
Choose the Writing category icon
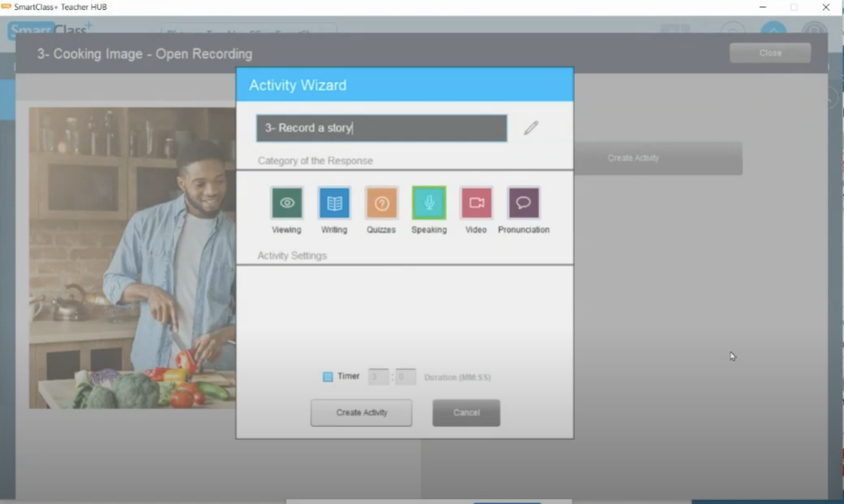point(334,203)
